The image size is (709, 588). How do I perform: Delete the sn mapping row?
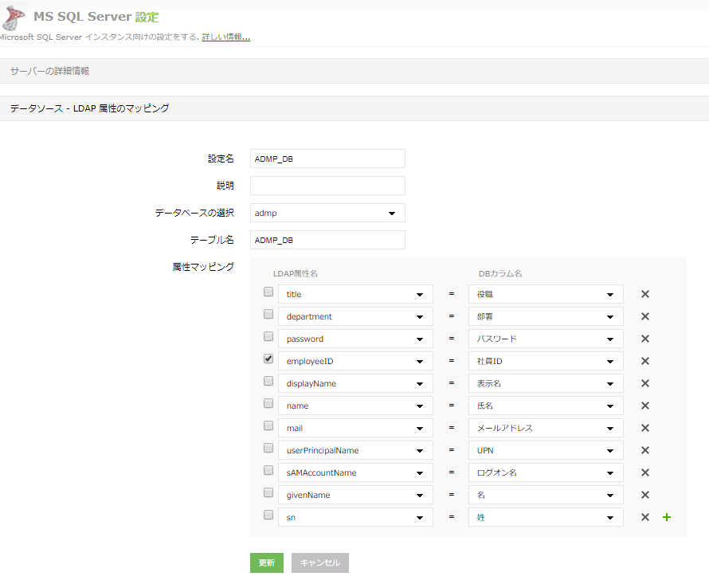[x=644, y=517]
